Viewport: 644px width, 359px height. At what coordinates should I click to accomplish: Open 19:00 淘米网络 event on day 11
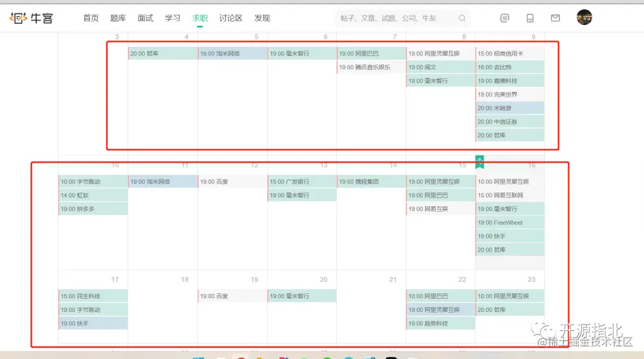tap(163, 181)
